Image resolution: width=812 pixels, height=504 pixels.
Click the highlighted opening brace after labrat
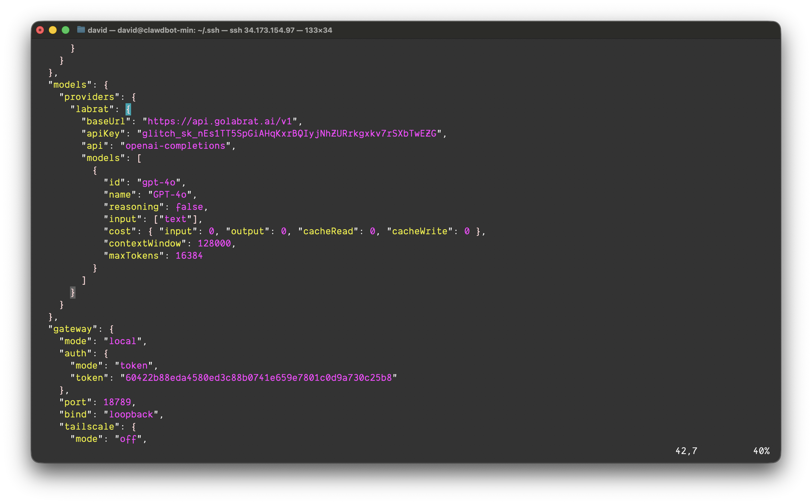tap(128, 109)
